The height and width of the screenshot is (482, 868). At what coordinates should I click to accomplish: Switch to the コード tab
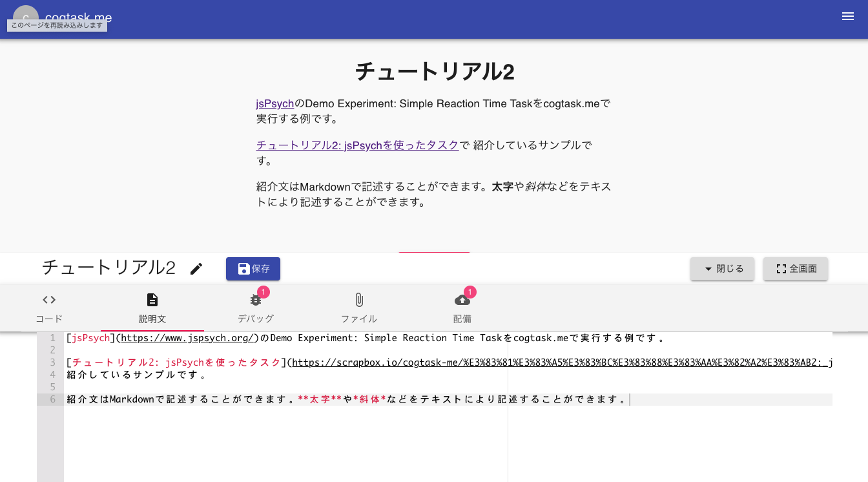49,308
